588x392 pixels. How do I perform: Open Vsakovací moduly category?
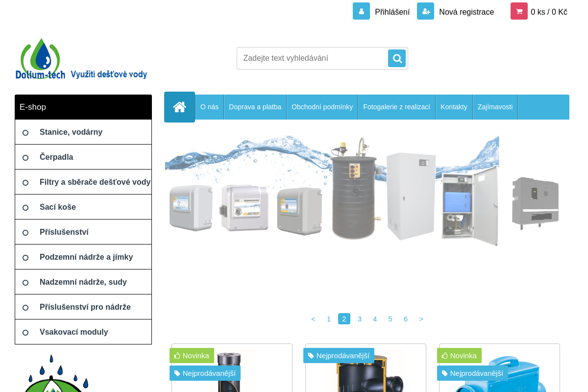(83, 332)
